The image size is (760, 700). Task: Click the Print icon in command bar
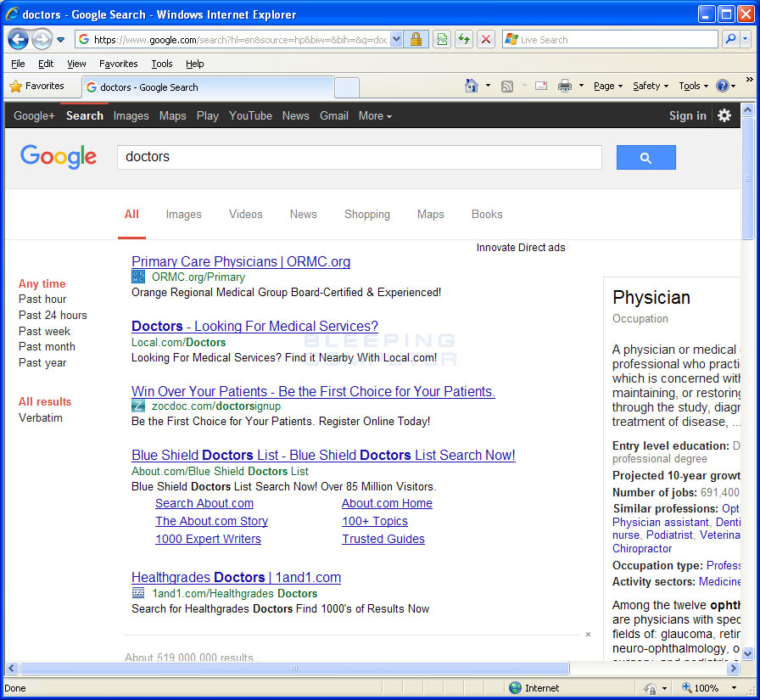tap(564, 86)
